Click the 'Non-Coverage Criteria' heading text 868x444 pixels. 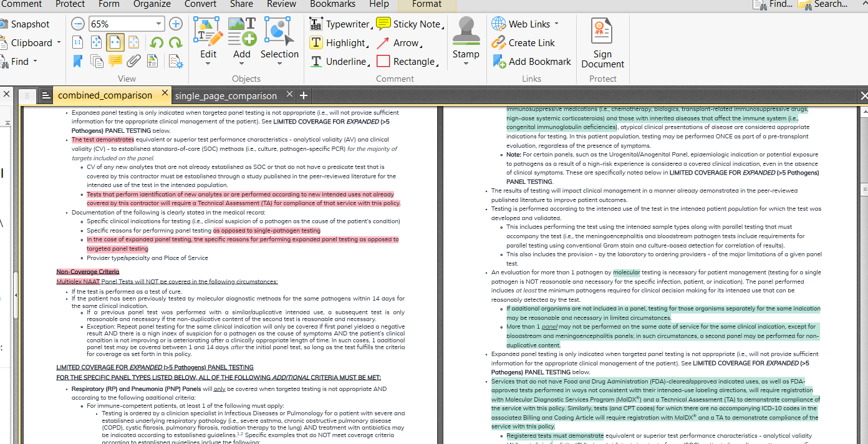pyautogui.click(x=87, y=272)
